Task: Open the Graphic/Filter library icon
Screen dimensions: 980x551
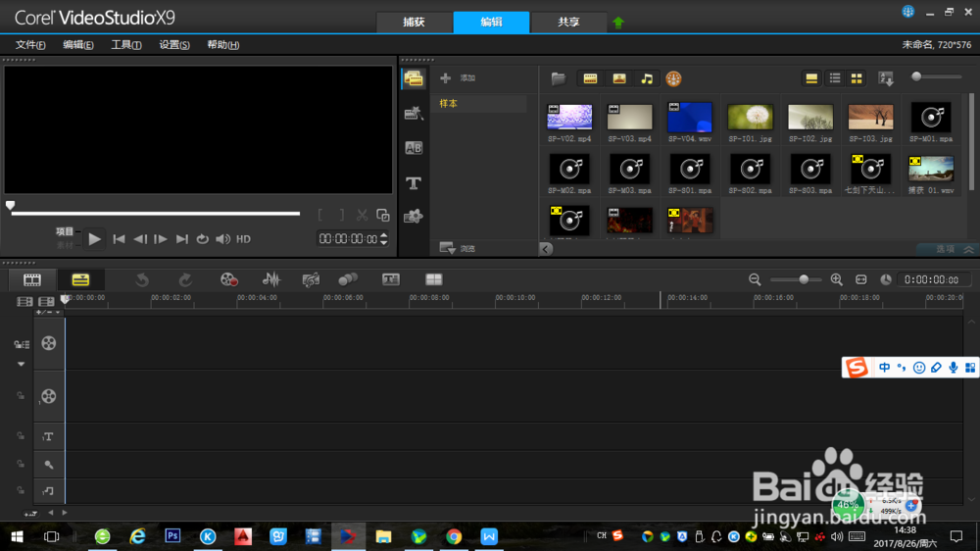Action: pyautogui.click(x=414, y=217)
